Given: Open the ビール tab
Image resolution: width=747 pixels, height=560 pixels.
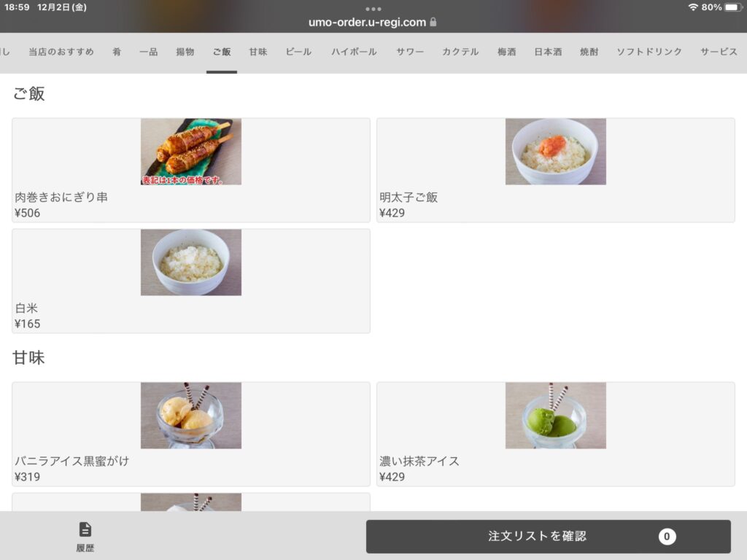Looking at the screenshot, I should coord(298,52).
